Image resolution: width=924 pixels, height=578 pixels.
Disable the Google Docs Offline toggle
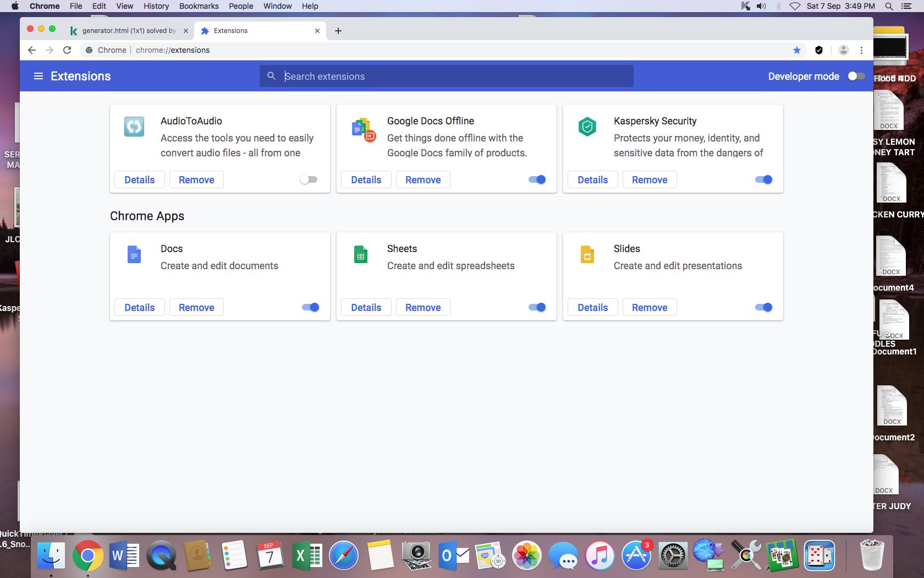tap(537, 179)
